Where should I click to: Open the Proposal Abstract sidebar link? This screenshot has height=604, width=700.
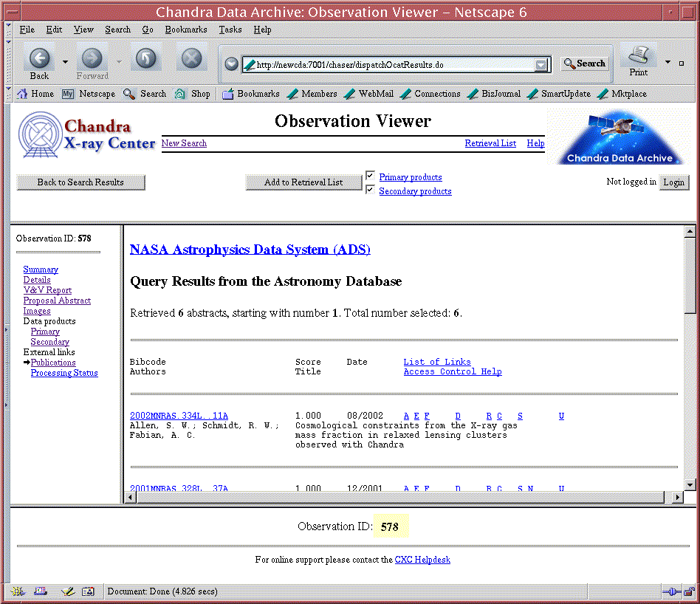coord(57,301)
